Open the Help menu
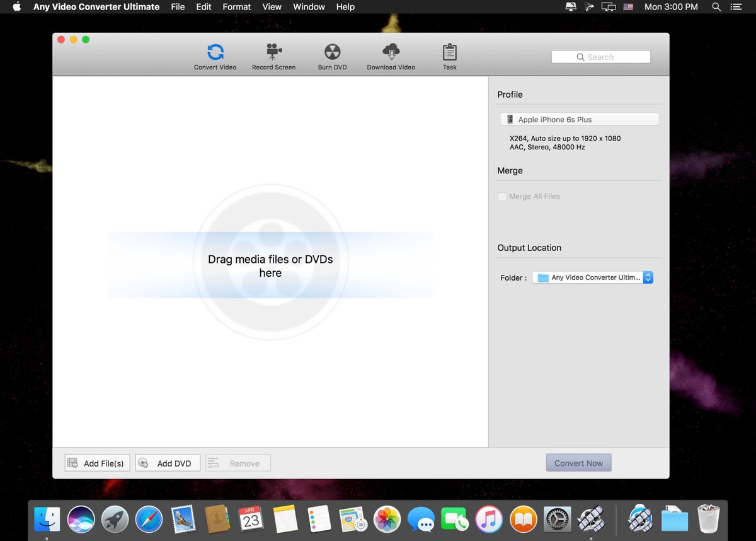This screenshot has height=541, width=756. coord(345,7)
